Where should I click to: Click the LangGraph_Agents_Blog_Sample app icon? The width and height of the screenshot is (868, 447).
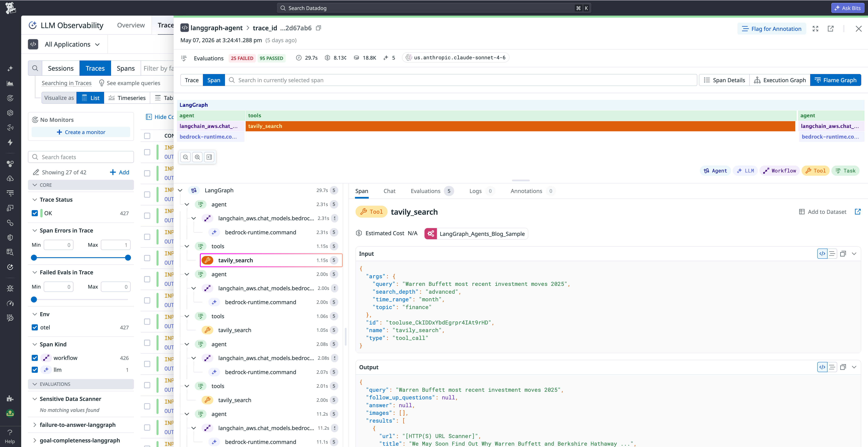[431, 234]
